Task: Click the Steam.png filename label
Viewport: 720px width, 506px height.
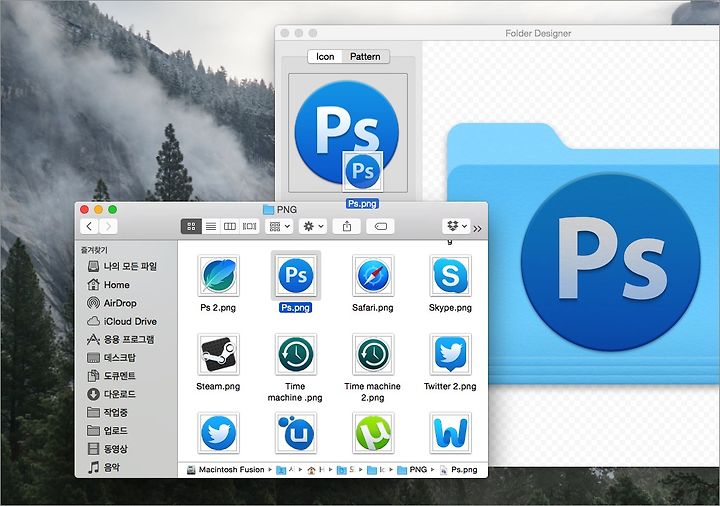Action: click(x=218, y=386)
